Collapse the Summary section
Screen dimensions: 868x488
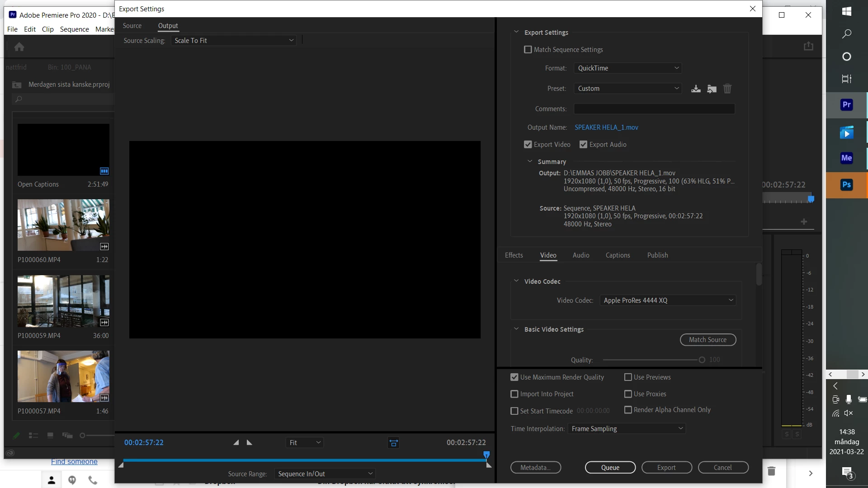(530, 161)
